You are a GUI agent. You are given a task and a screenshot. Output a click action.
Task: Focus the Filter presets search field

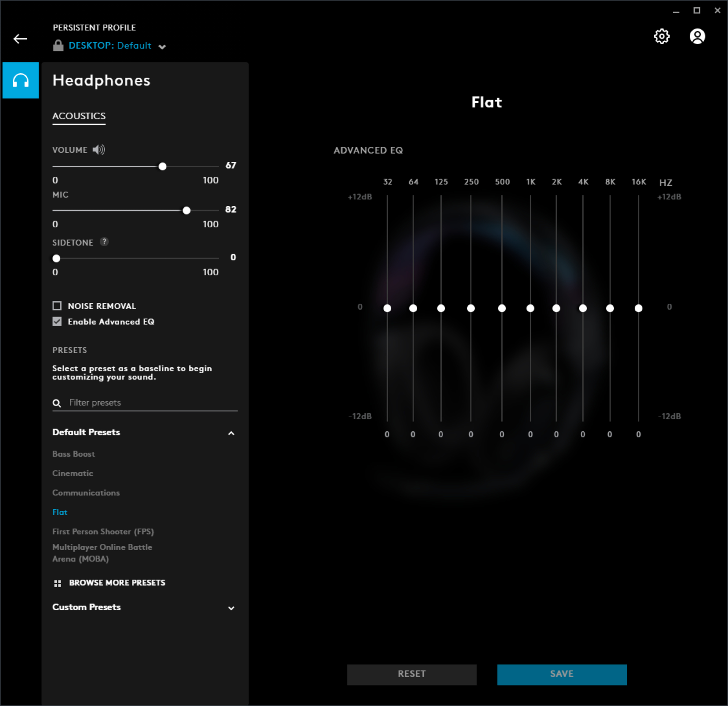click(149, 403)
